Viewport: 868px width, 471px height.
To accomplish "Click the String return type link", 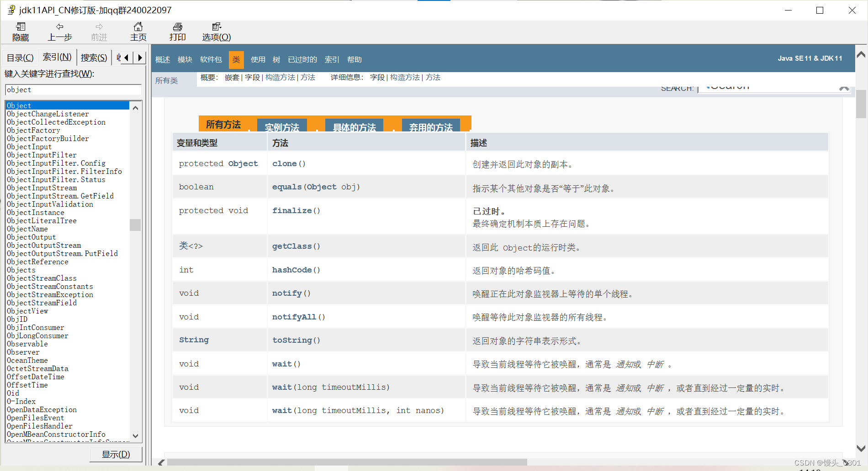I will pyautogui.click(x=194, y=340).
